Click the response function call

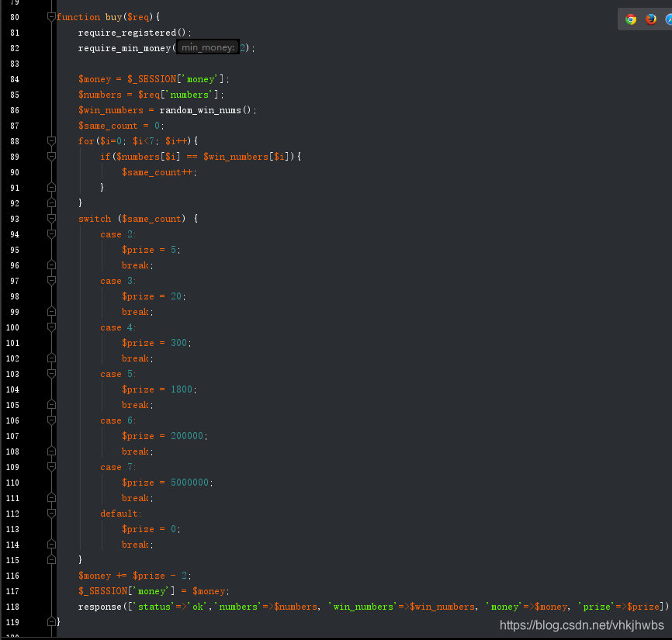[x=99, y=607]
